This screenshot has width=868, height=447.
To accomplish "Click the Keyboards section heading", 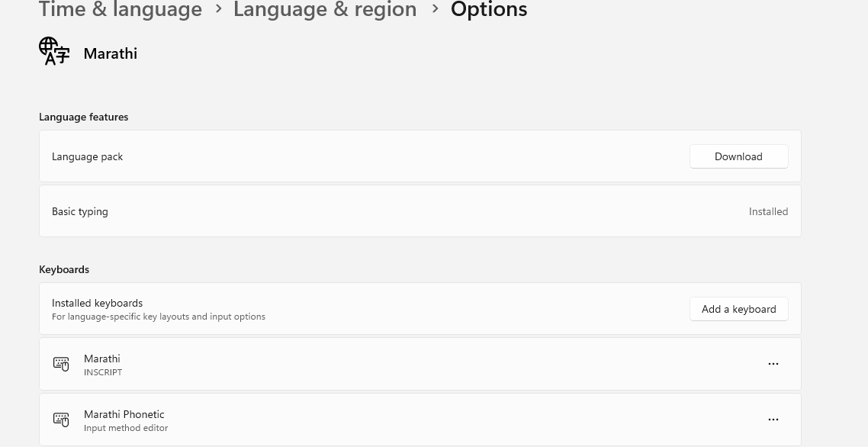I will pyautogui.click(x=63, y=270).
